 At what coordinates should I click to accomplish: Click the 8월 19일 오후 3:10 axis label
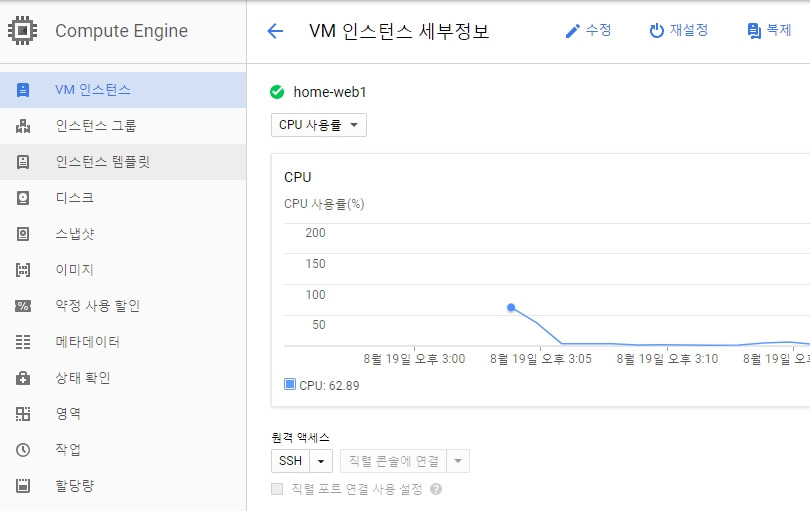coord(667,359)
